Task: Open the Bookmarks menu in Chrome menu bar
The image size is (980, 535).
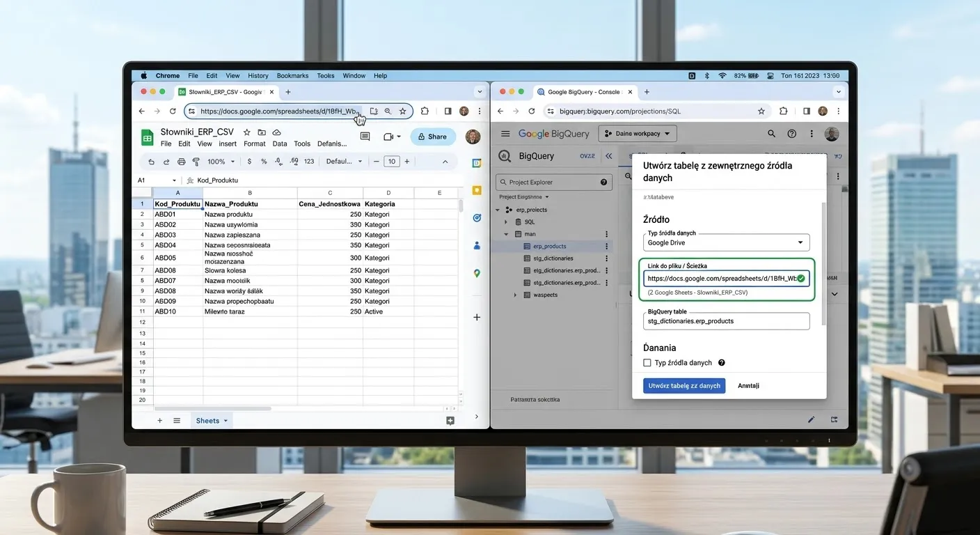Action: pyautogui.click(x=292, y=76)
